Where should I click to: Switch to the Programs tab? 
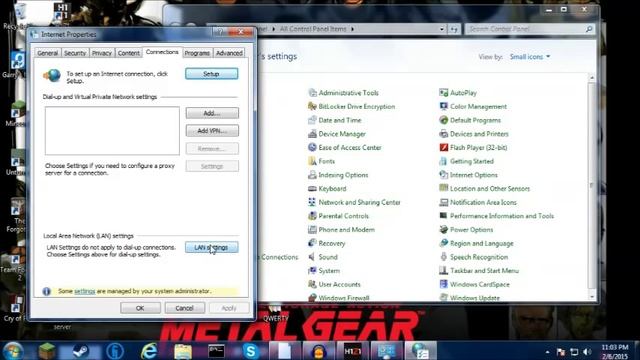click(197, 53)
